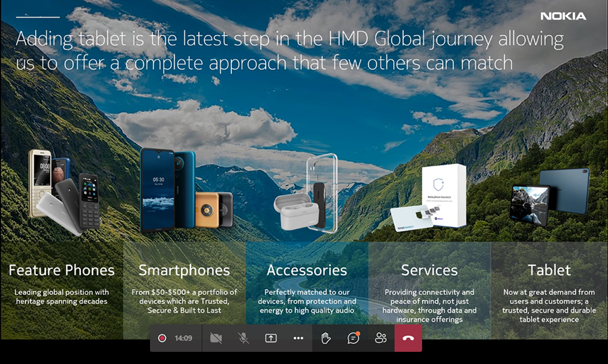The width and height of the screenshot is (608, 364).
Task: Show the meeting chat conversation
Action: [353, 338]
